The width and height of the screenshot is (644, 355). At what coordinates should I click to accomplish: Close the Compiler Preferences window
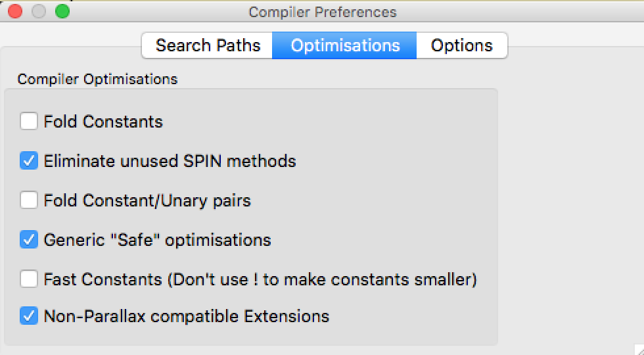coord(15,12)
